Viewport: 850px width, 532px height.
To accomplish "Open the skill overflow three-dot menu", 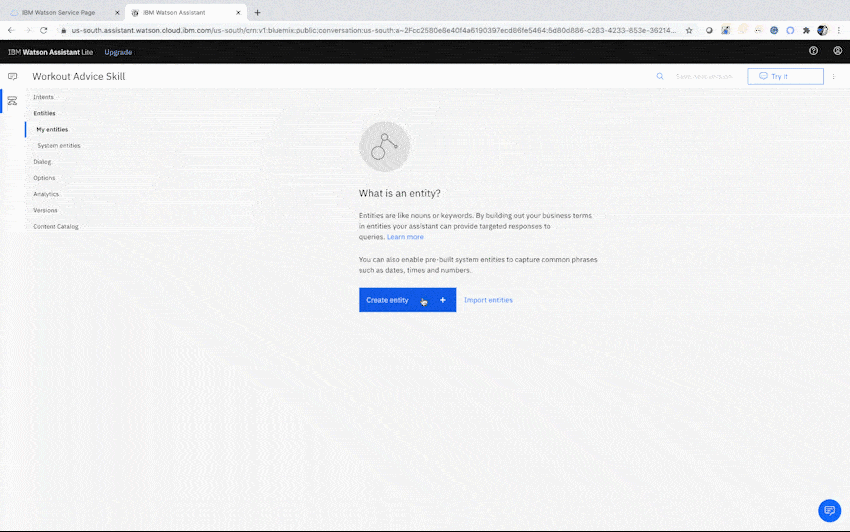I will pyautogui.click(x=834, y=76).
